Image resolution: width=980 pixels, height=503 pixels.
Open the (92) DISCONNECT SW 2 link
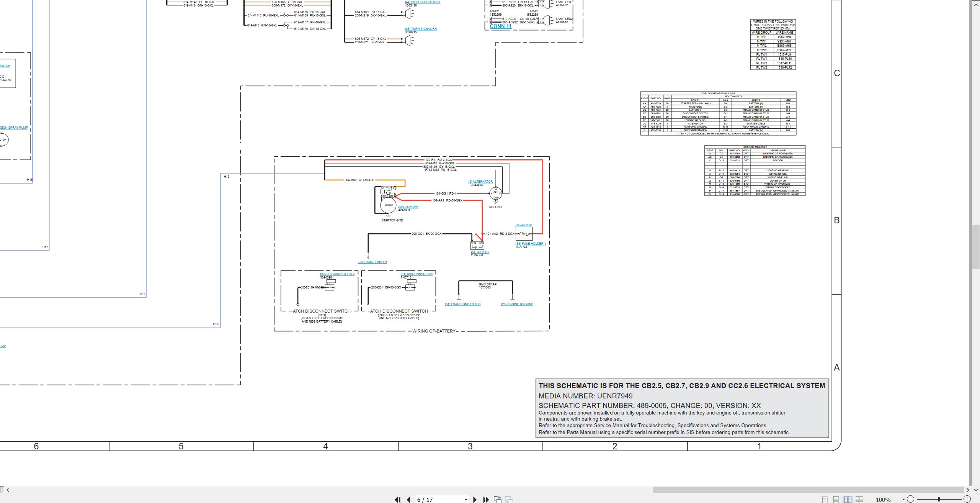337,274
